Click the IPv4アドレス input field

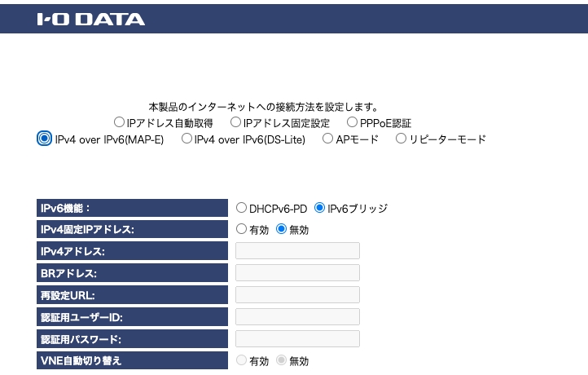point(297,251)
